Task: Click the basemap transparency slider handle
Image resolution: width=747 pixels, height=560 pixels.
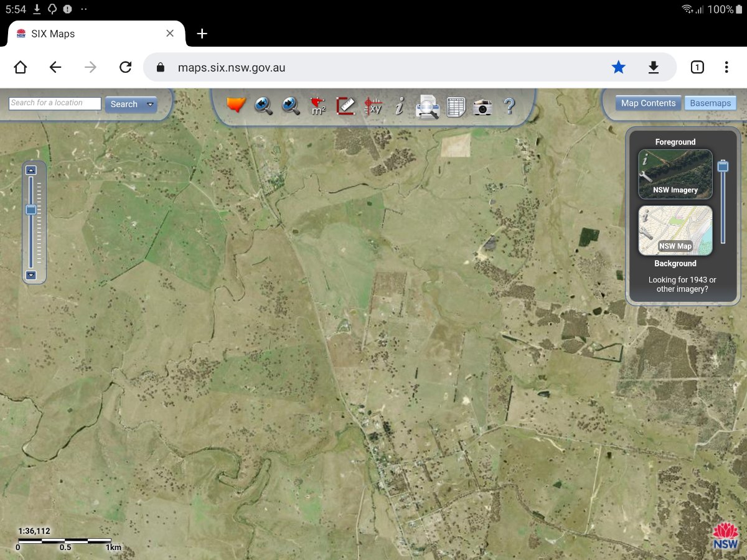Action: coord(723,166)
